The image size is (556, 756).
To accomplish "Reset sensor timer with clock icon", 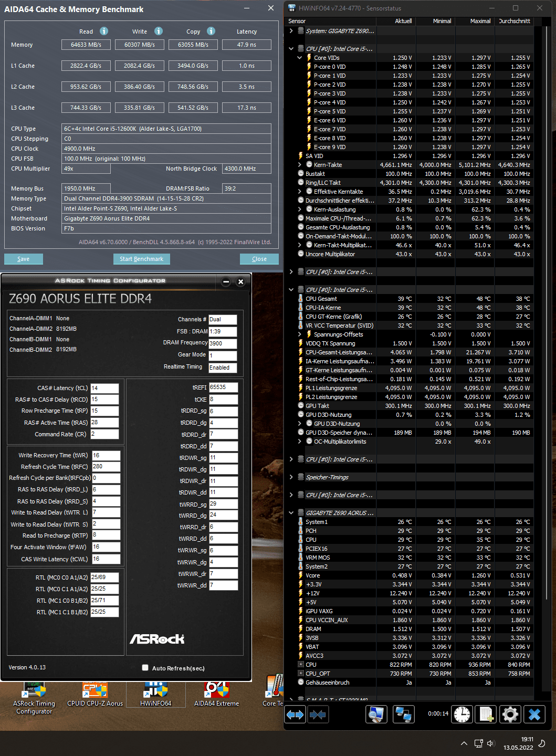I will 462,715.
